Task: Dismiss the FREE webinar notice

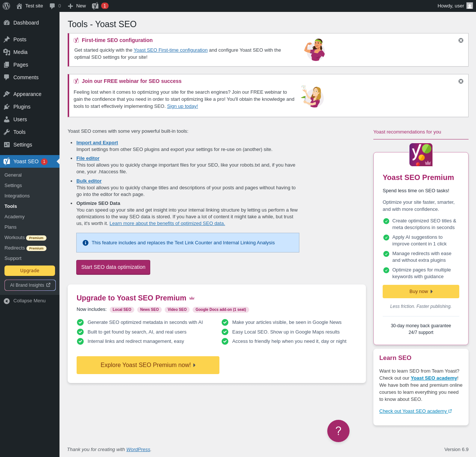Action: [x=461, y=81]
